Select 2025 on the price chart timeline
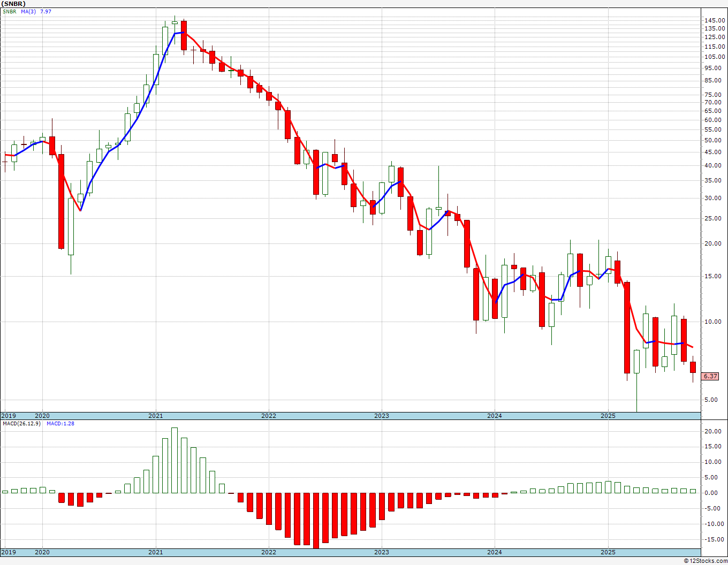This screenshot has width=728, height=565. (608, 416)
